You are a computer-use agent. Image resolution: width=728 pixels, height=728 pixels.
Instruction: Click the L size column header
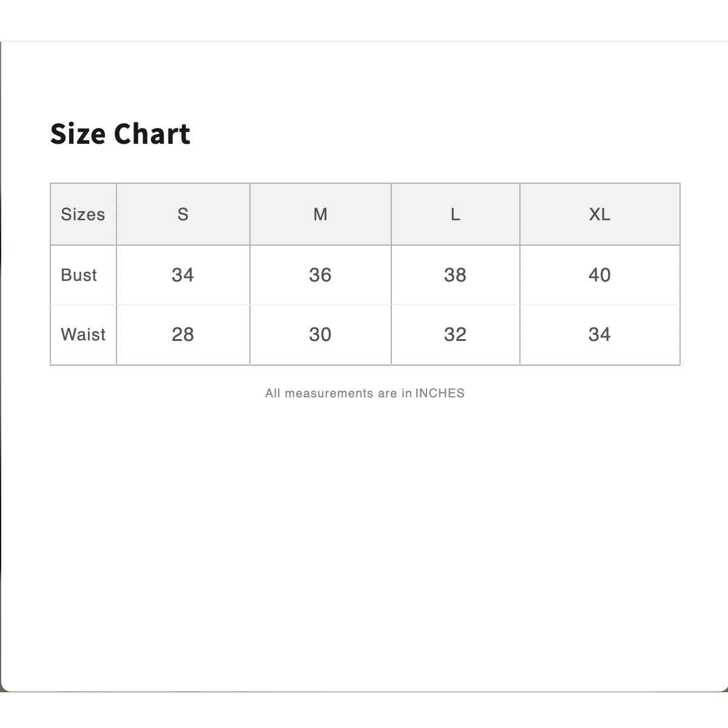[x=455, y=214]
